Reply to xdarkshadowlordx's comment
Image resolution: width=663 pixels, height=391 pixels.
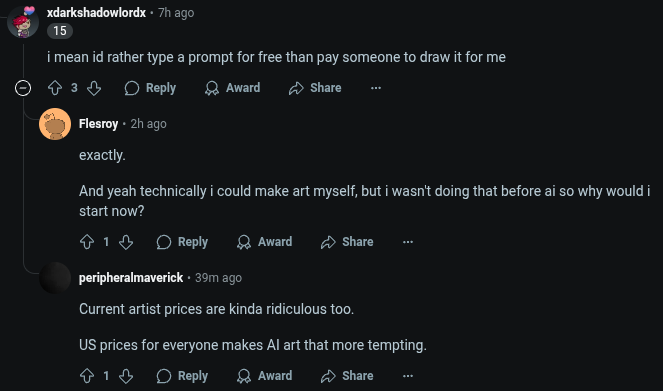tap(150, 88)
